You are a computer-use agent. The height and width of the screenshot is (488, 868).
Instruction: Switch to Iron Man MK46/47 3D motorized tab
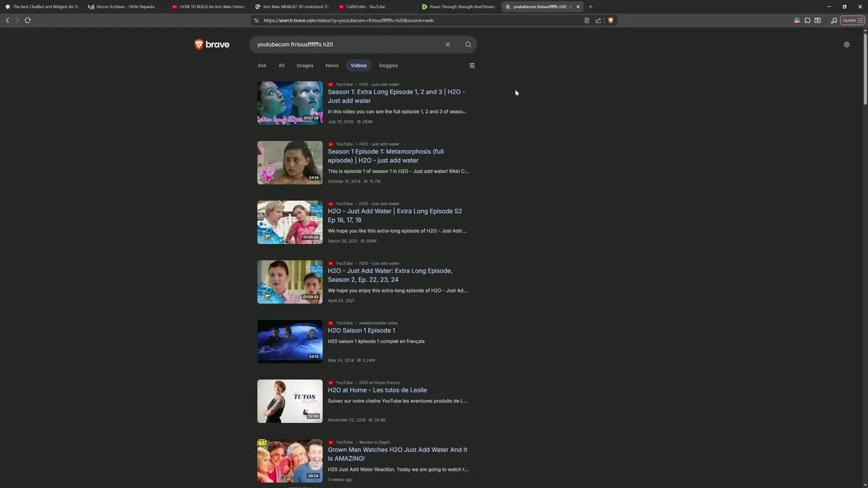pyautogui.click(x=292, y=7)
